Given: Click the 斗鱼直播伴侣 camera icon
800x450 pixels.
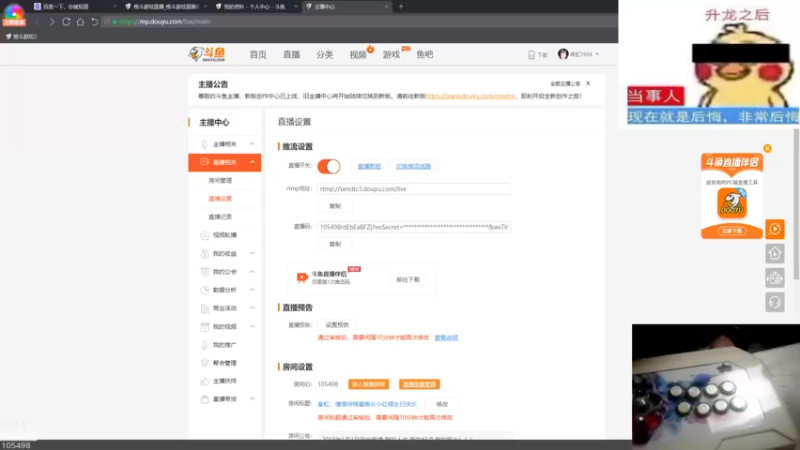Looking at the screenshot, I should click(x=302, y=278).
